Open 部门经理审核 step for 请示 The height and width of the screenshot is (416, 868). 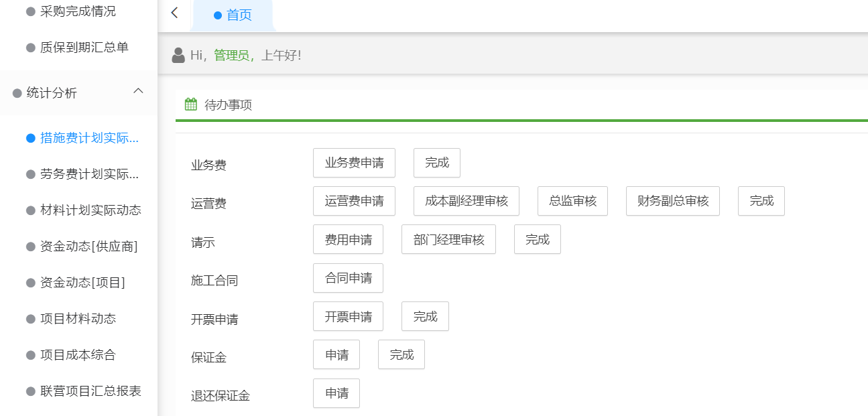[448, 239]
